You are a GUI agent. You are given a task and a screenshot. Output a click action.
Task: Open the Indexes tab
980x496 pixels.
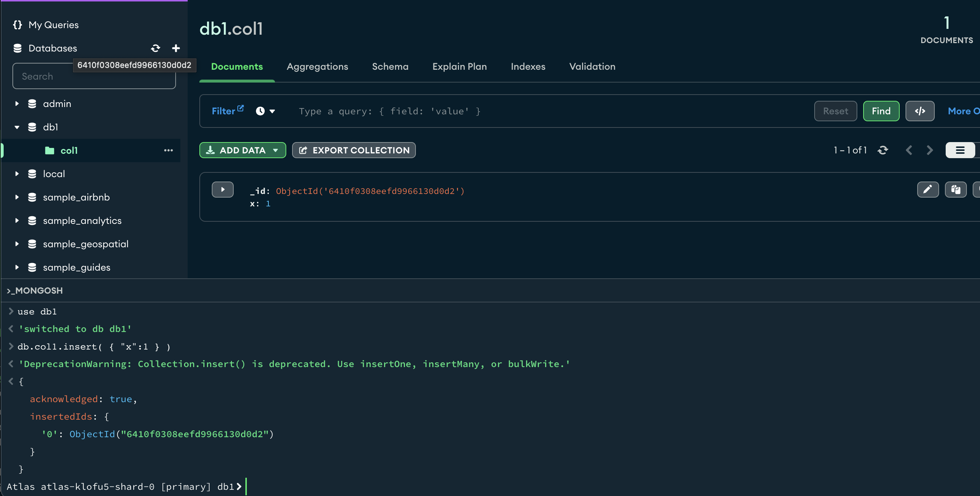tap(528, 66)
